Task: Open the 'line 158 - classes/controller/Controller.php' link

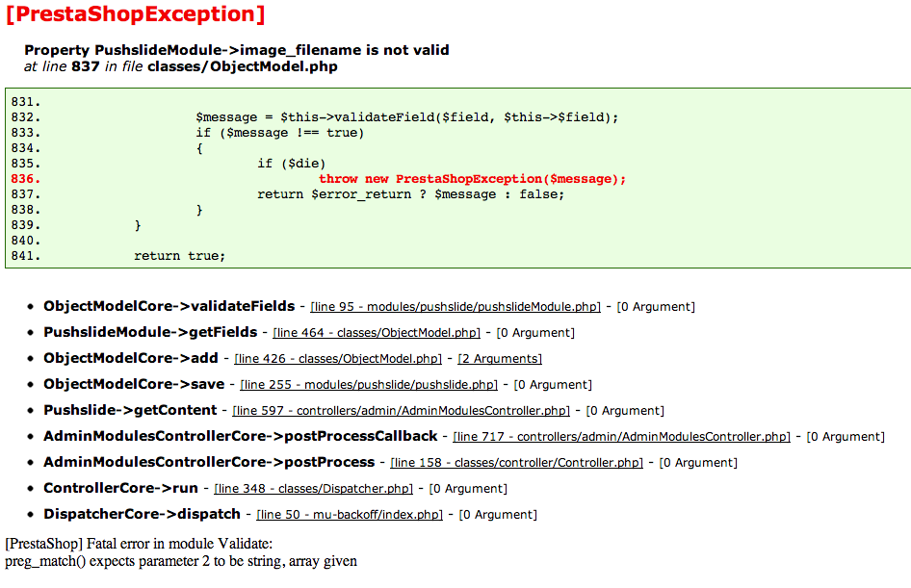Action: tap(516, 463)
